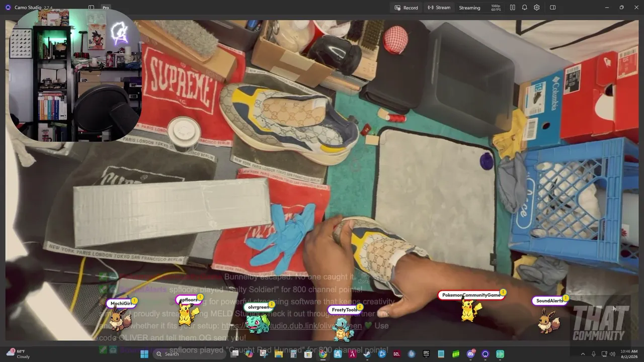Viewport: 644px width, 362px height.
Task: Expand the system tray hidden icons chevron
Action: [583, 354]
